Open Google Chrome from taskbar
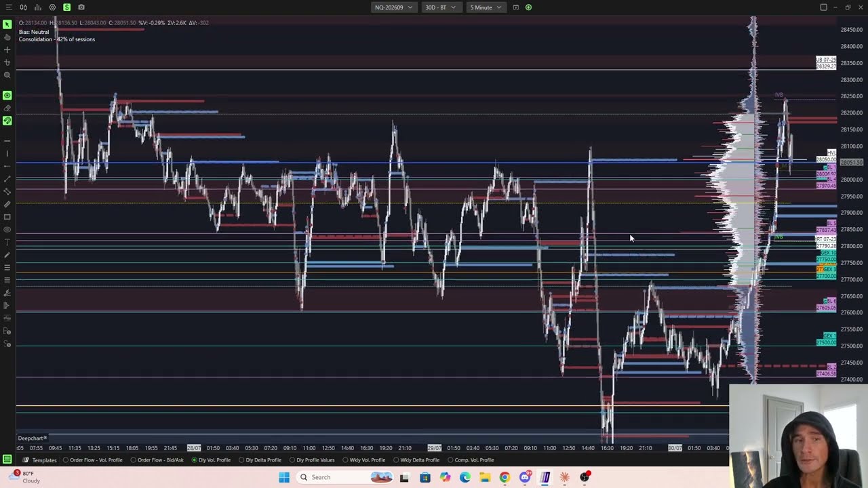The width and height of the screenshot is (868, 488). point(505,477)
